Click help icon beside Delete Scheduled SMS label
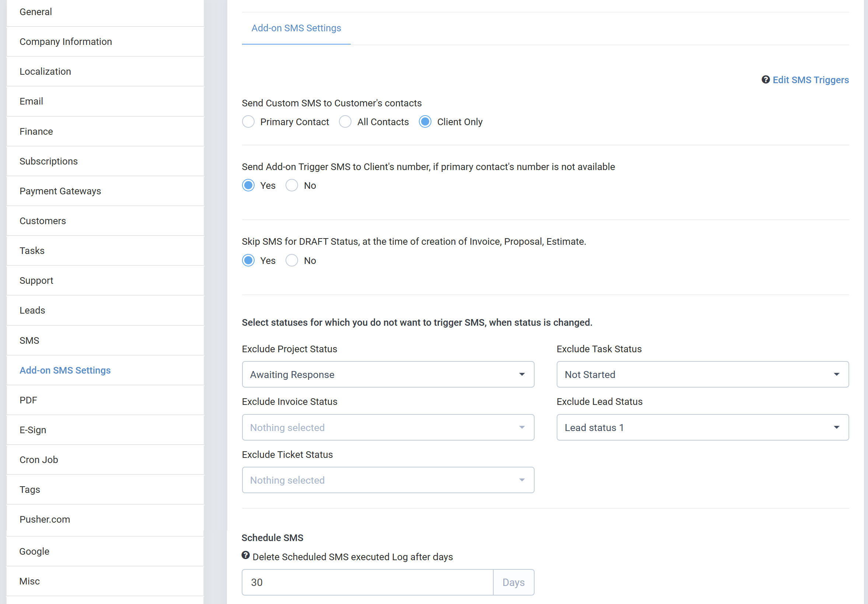Screen dimensions: 868x604 (x=245, y=555)
